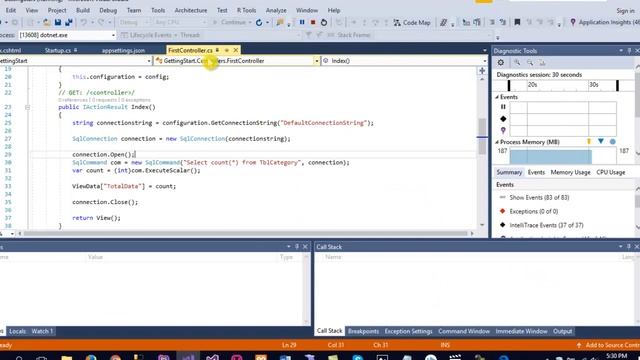The image size is (640, 360).
Task: Toggle bookmark on the current line
Action: pyautogui.click(x=517, y=22)
